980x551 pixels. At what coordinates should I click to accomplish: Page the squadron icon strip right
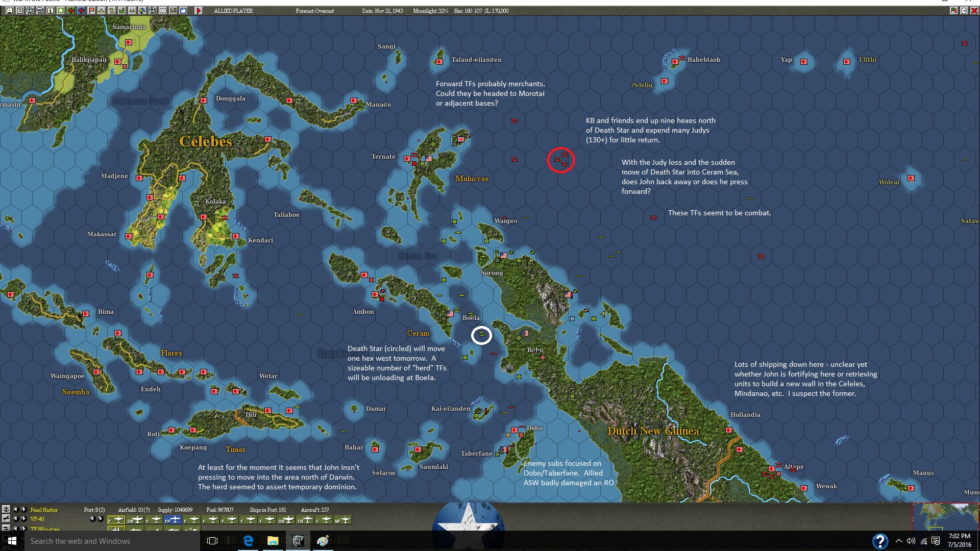(101, 519)
